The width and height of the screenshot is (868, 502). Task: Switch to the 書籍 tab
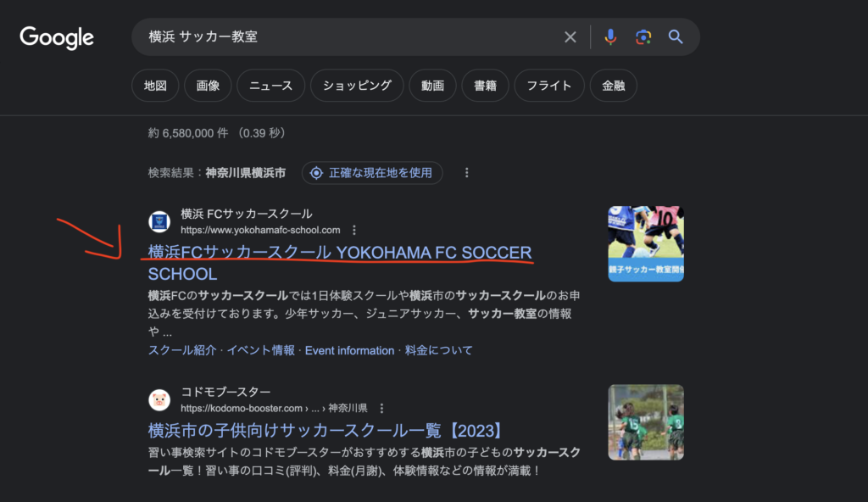click(x=485, y=86)
